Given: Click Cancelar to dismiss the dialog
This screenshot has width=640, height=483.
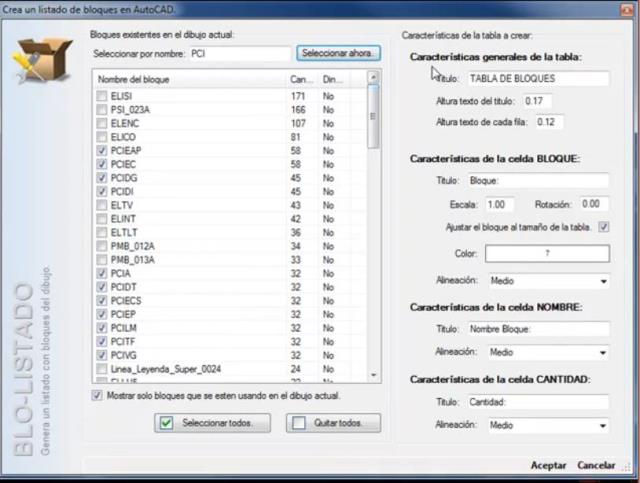Looking at the screenshot, I should [596, 465].
